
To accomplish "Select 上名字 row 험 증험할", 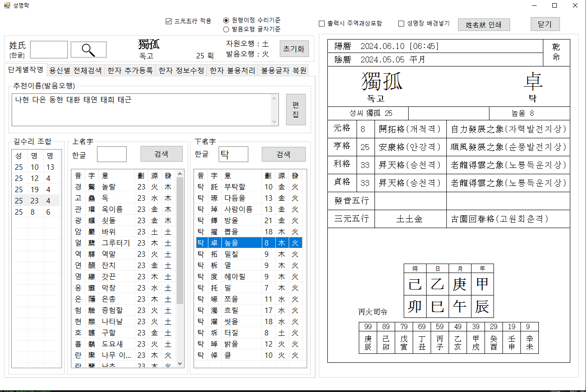I will point(124,310).
